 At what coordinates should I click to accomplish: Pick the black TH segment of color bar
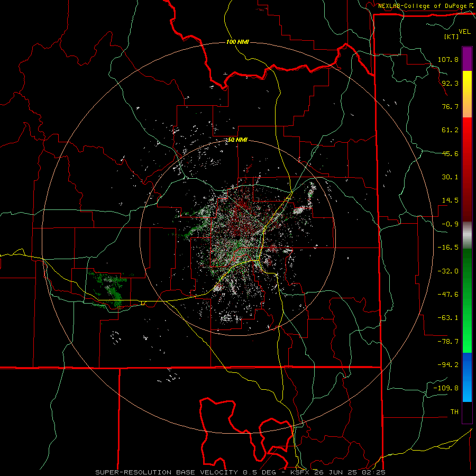click(x=467, y=412)
